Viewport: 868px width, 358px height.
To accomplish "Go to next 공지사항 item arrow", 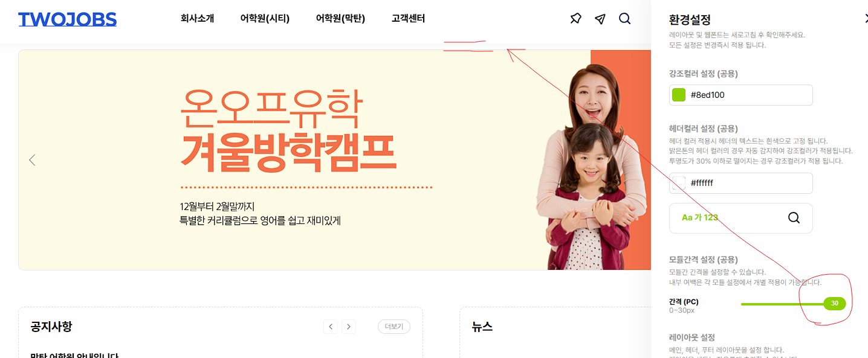I will tap(349, 327).
